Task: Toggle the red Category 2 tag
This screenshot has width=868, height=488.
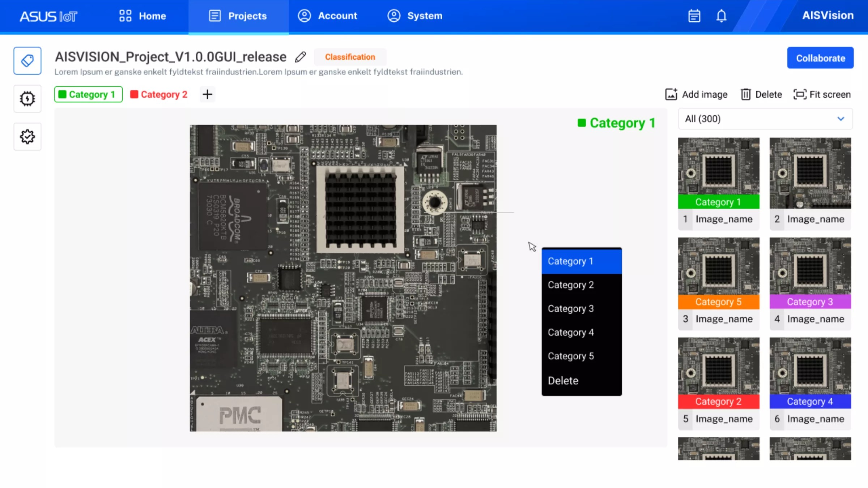Action: (x=159, y=94)
